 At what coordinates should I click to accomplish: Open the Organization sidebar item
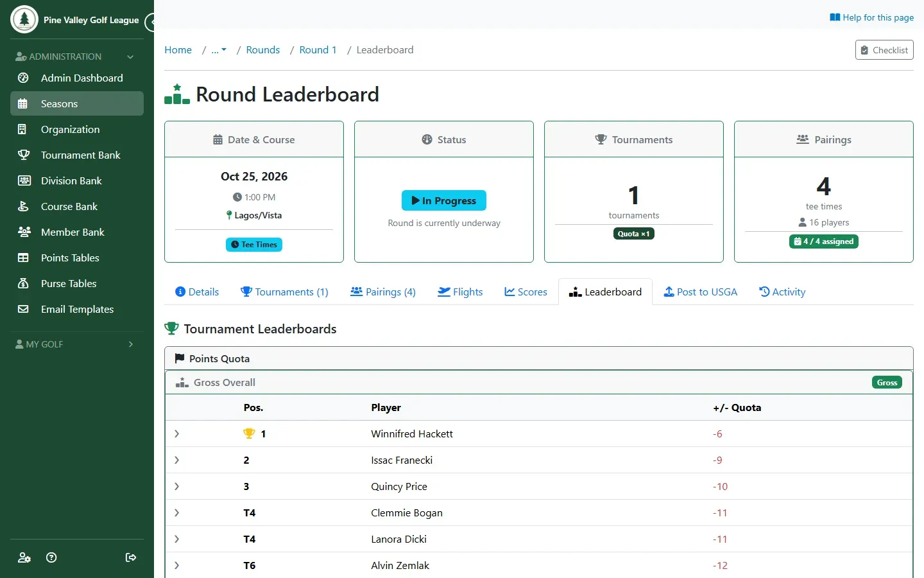[77, 129]
